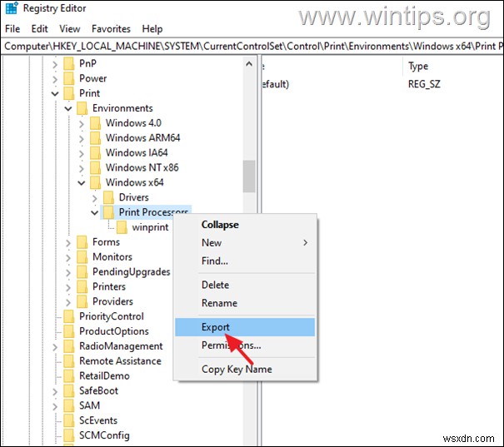This screenshot has height=447, width=504.
Task: Click the Drivers folder icon
Action: 108,197
